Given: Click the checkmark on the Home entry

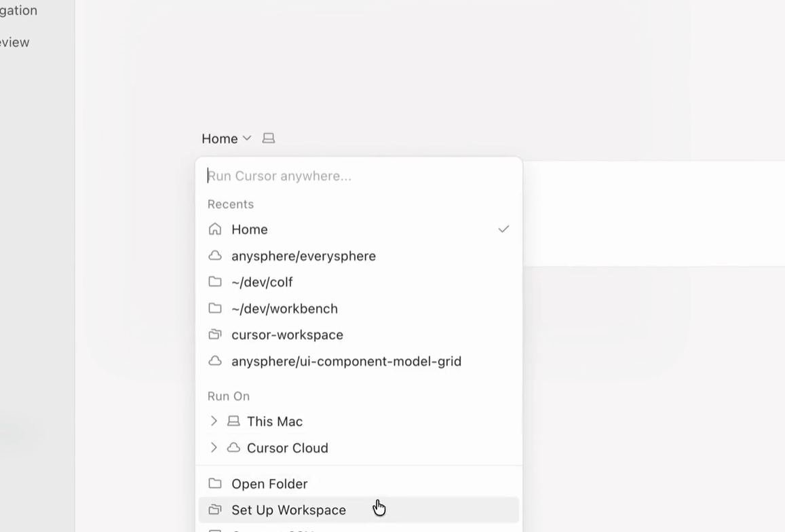Looking at the screenshot, I should pos(503,229).
